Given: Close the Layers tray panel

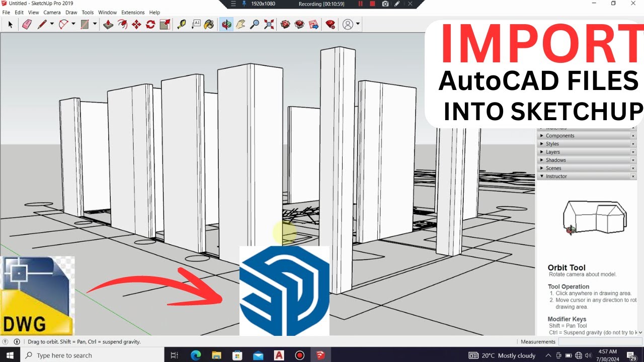Looking at the screenshot, I should pos(633,152).
